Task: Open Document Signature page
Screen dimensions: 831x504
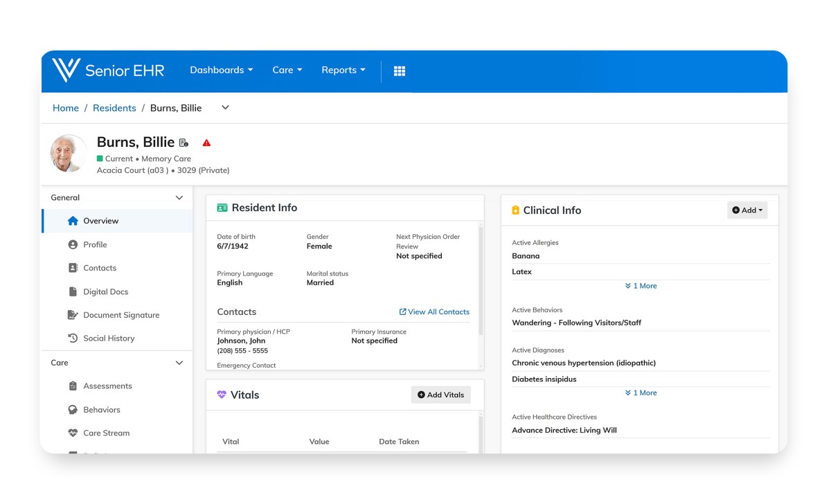Action: (121, 315)
